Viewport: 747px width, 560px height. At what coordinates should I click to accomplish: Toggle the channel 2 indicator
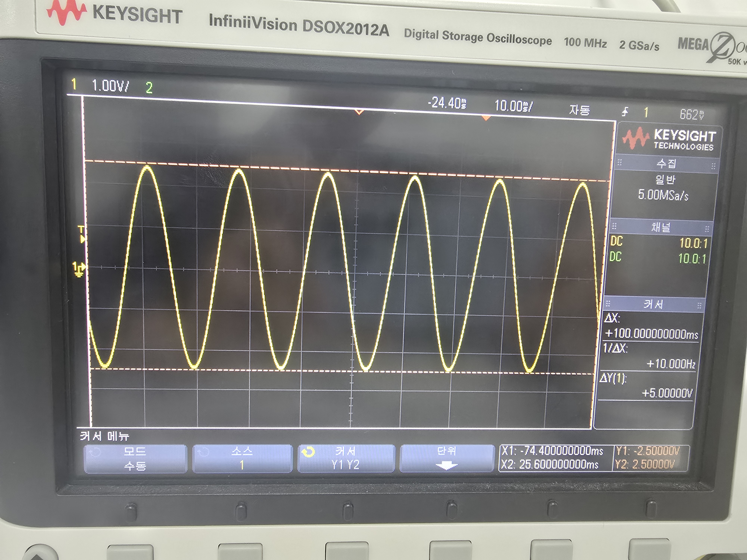pyautogui.click(x=149, y=88)
